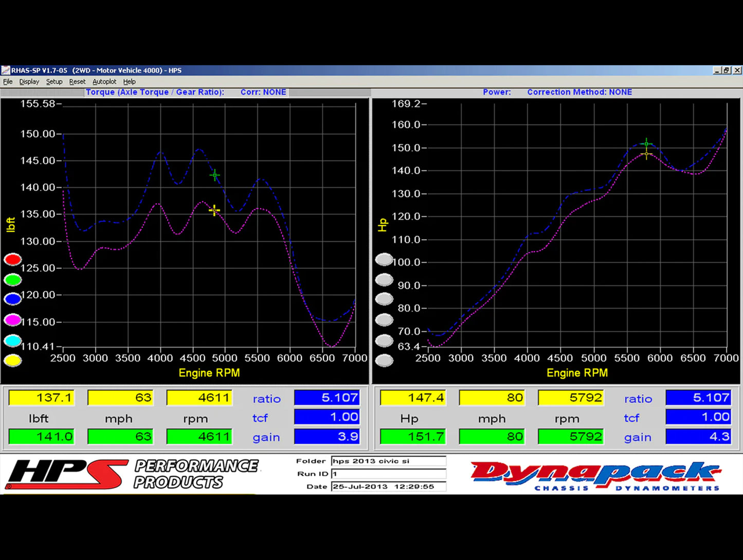The width and height of the screenshot is (743, 560).
Task: Click the green crosshair marker on torque curve
Action: (x=215, y=175)
